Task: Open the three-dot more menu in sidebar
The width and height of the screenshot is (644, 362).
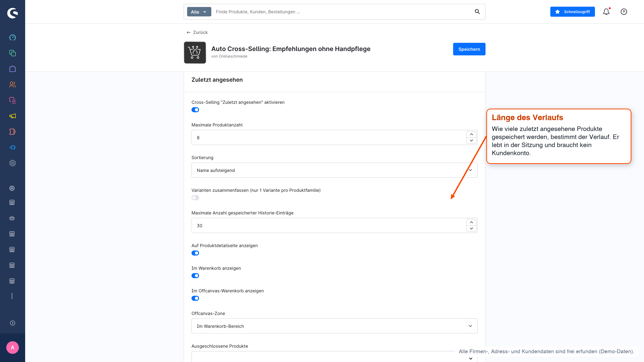Action: [12, 296]
